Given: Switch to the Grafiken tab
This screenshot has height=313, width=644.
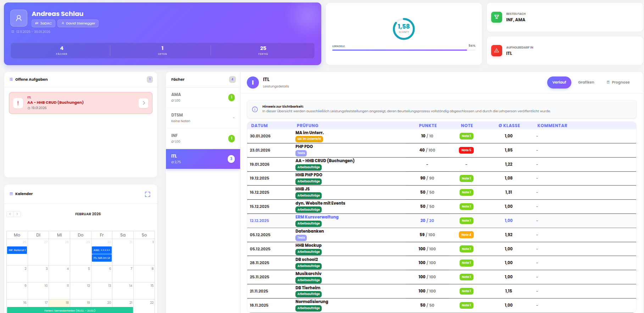Looking at the screenshot, I should point(586,82).
